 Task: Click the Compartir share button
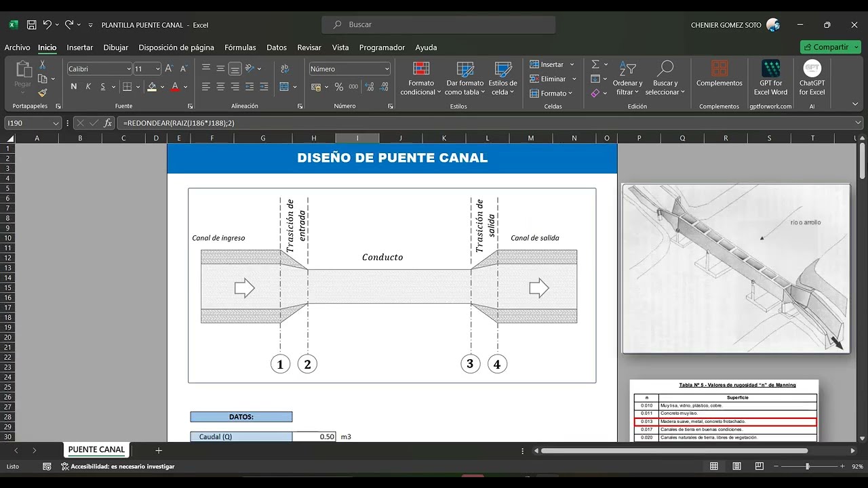(x=830, y=47)
